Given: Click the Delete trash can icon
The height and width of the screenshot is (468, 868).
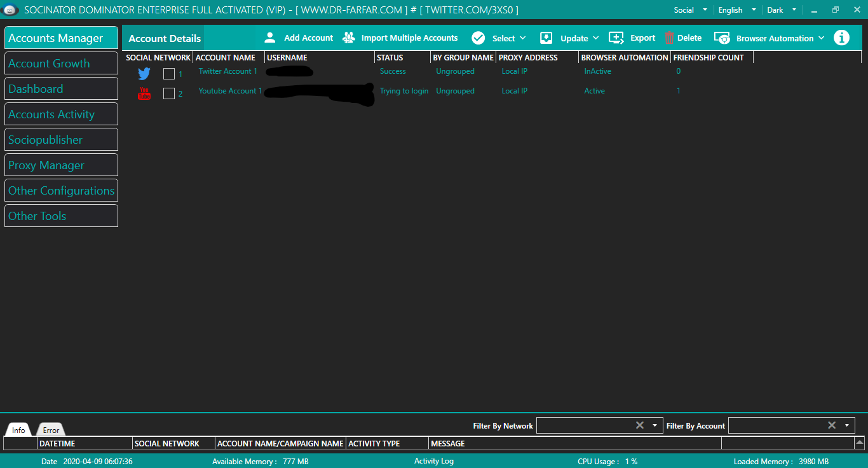Looking at the screenshot, I should pyautogui.click(x=669, y=38).
